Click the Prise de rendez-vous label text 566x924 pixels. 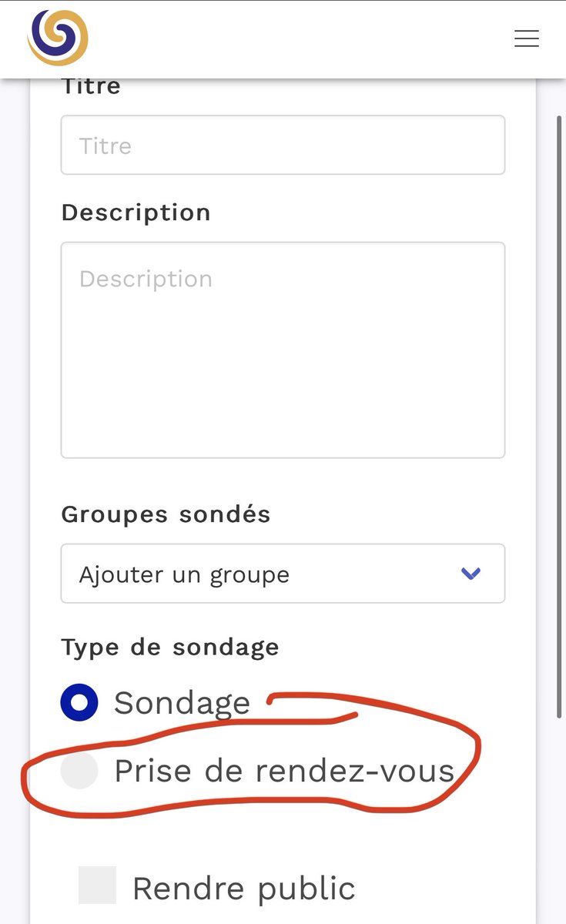point(284,771)
